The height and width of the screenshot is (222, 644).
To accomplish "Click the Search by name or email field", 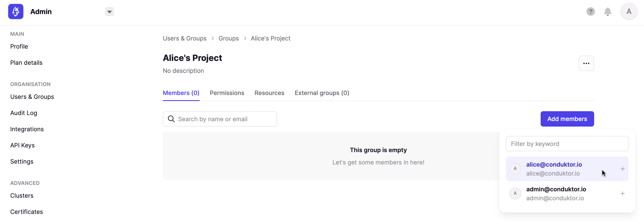I will [219, 119].
